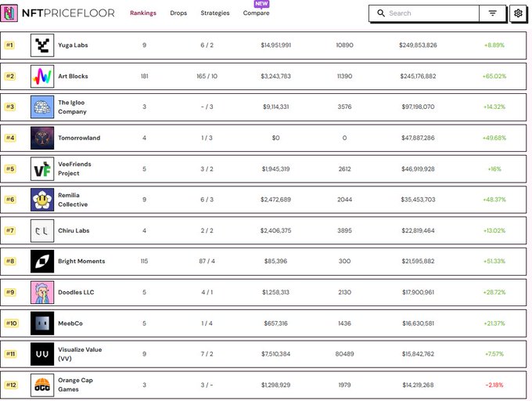This screenshot has width=532, height=401.
Task: Open the Orange Cap Games link
Action: point(75,385)
